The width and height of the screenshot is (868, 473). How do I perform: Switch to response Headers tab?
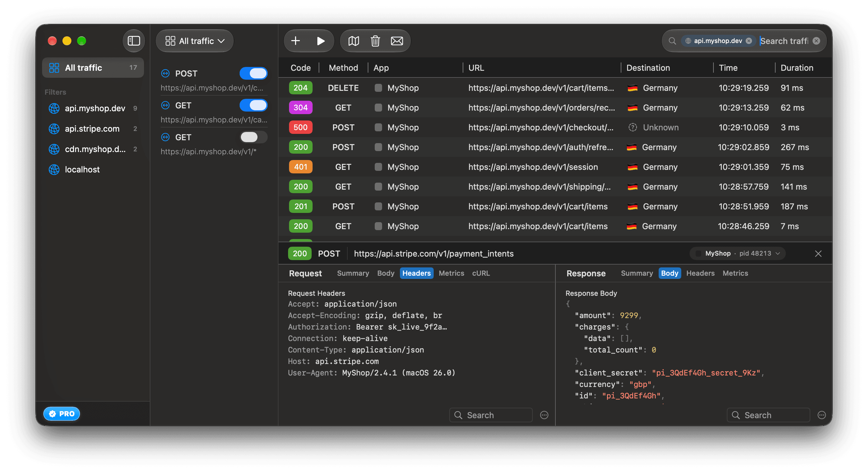tap(700, 273)
